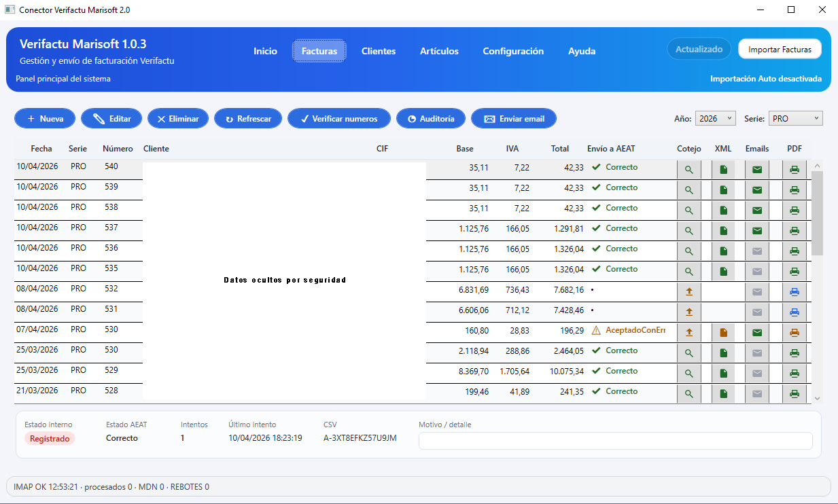The image size is (838, 504).
Task: Click the Nueva button
Action: click(45, 118)
